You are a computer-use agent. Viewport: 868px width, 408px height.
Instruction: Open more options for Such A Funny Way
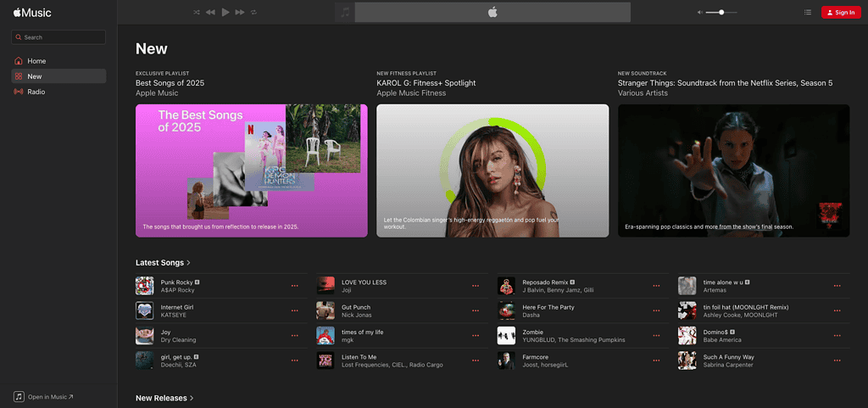point(837,360)
